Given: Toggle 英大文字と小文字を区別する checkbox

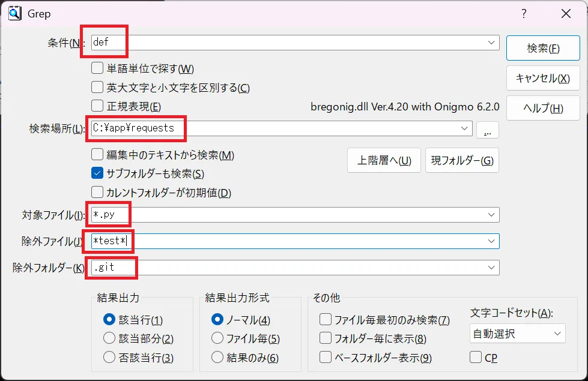Looking at the screenshot, I should coord(97,88).
